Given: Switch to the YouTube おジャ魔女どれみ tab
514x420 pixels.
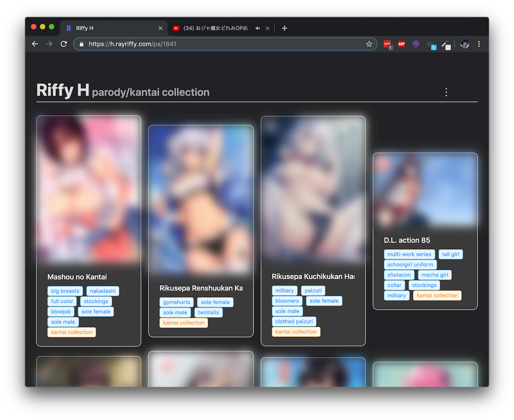Looking at the screenshot, I should coord(221,28).
